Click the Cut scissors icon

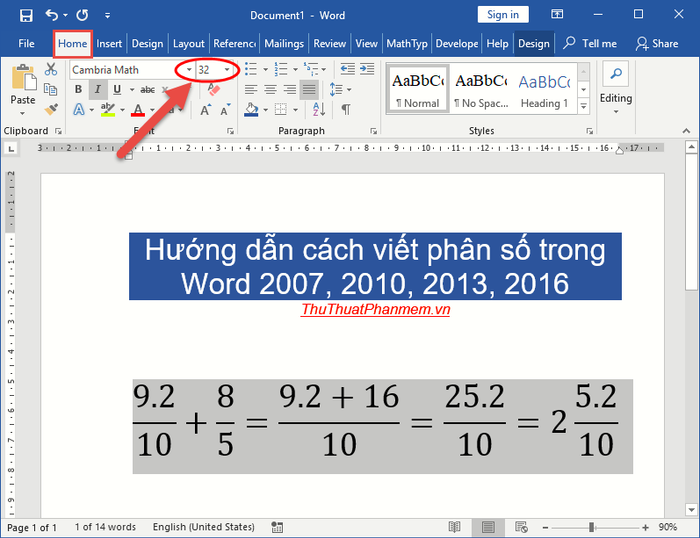[51, 70]
